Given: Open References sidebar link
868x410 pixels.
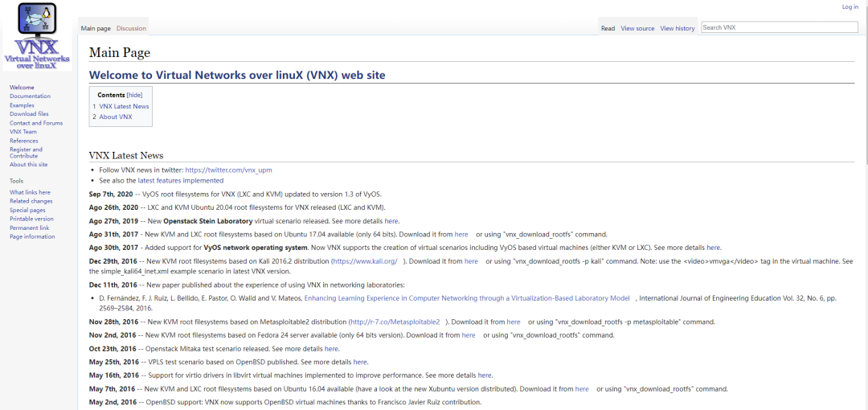Looking at the screenshot, I should [x=24, y=141].
